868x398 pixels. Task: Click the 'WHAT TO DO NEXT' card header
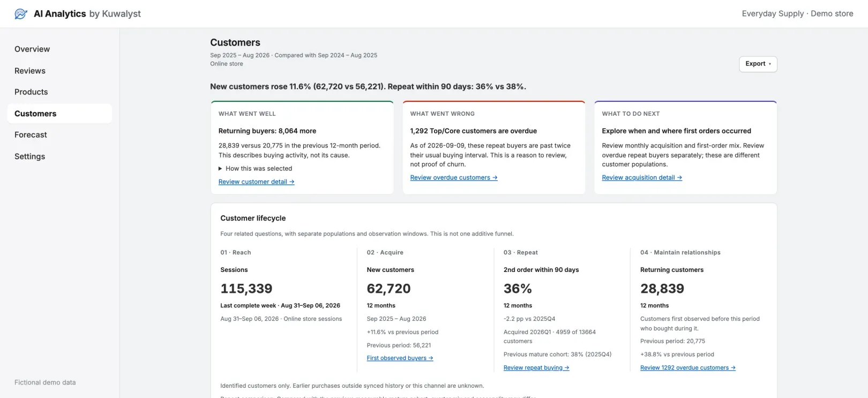click(x=631, y=114)
